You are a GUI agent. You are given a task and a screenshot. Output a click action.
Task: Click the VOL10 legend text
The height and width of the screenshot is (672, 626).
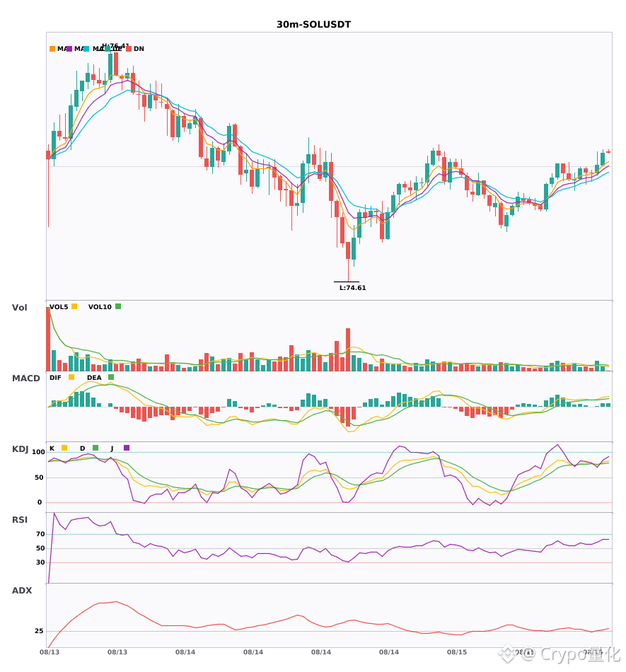click(100, 307)
